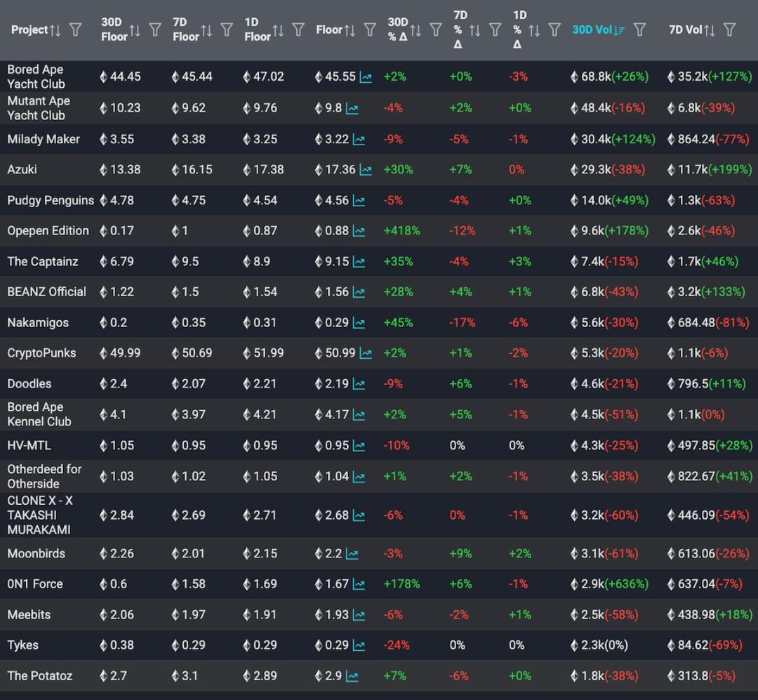Click the filter icon for 30D Vol
758x700 pixels.
tap(639, 29)
